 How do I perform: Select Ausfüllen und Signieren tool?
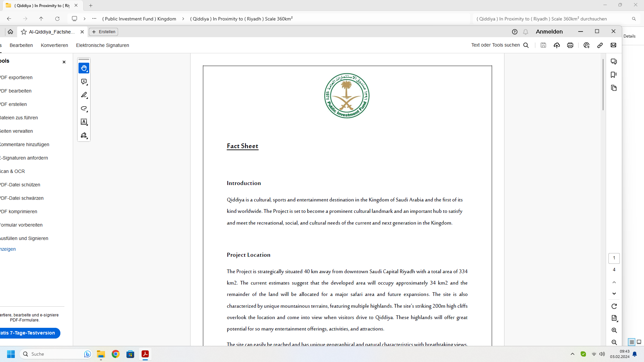[x=24, y=238]
